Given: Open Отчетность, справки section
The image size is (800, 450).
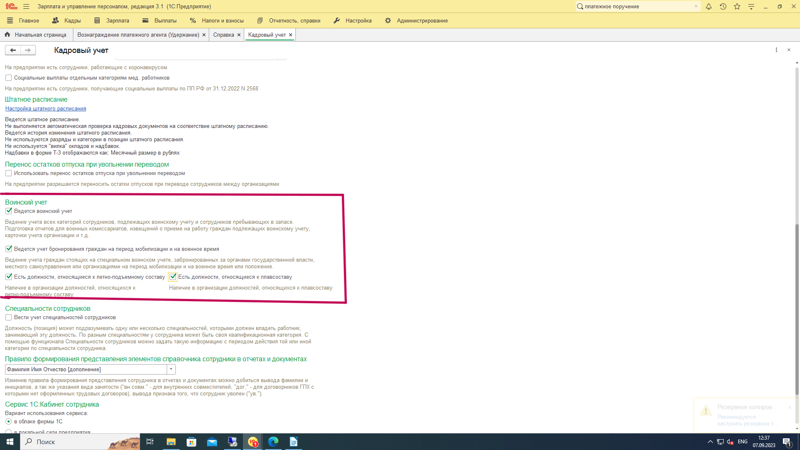Looking at the screenshot, I should pos(289,21).
